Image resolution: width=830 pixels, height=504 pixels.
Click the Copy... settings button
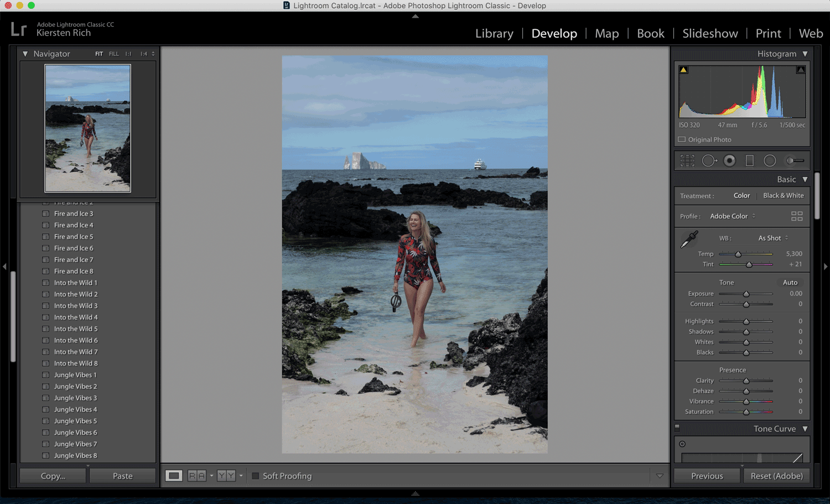tap(53, 476)
